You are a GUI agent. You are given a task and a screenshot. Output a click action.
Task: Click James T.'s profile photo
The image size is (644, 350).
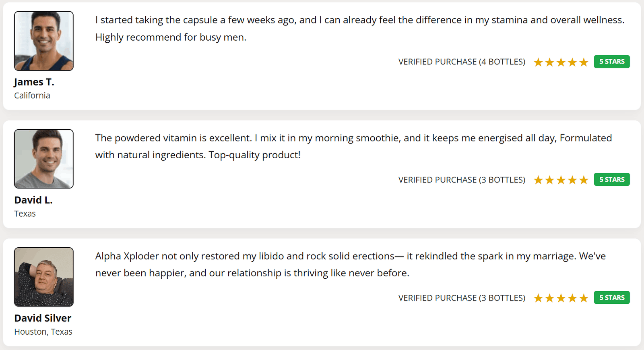tap(44, 41)
